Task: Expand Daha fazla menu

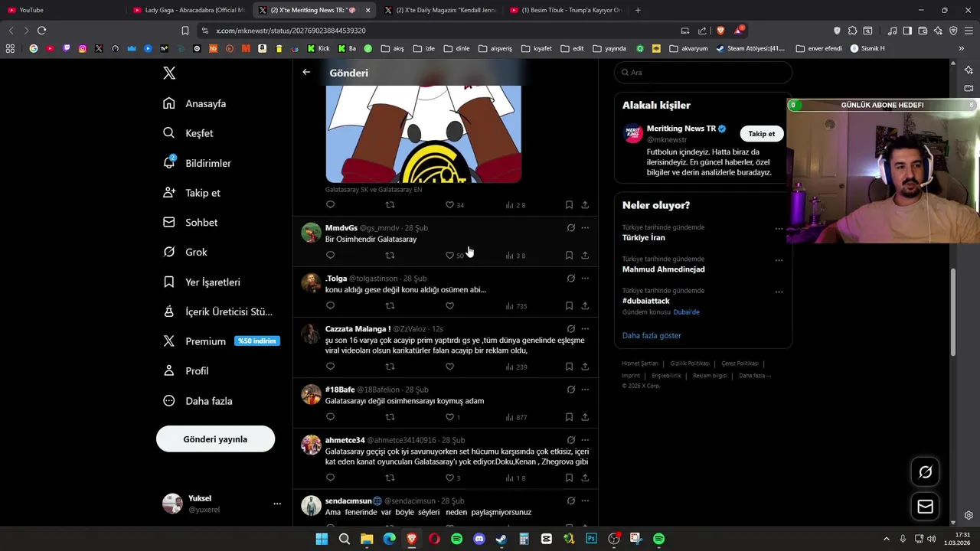Action: coord(198,401)
